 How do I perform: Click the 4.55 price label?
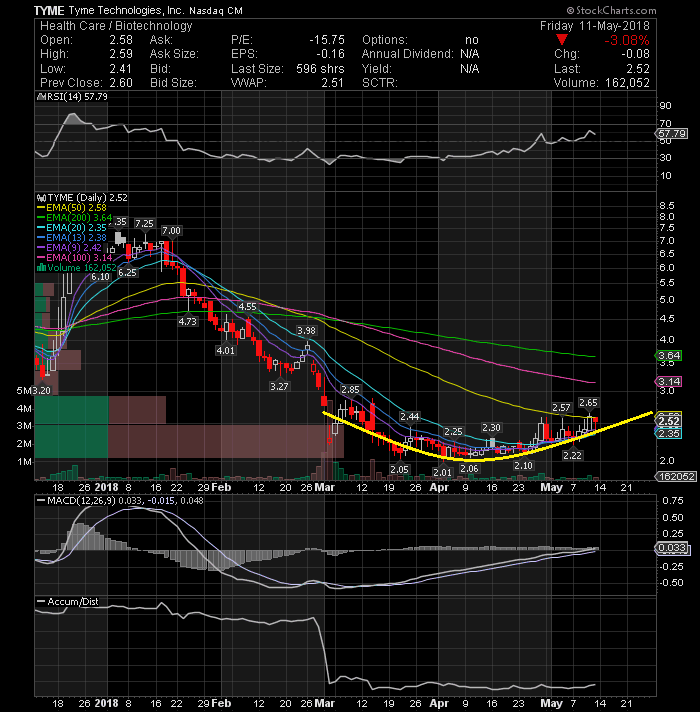[x=247, y=307]
